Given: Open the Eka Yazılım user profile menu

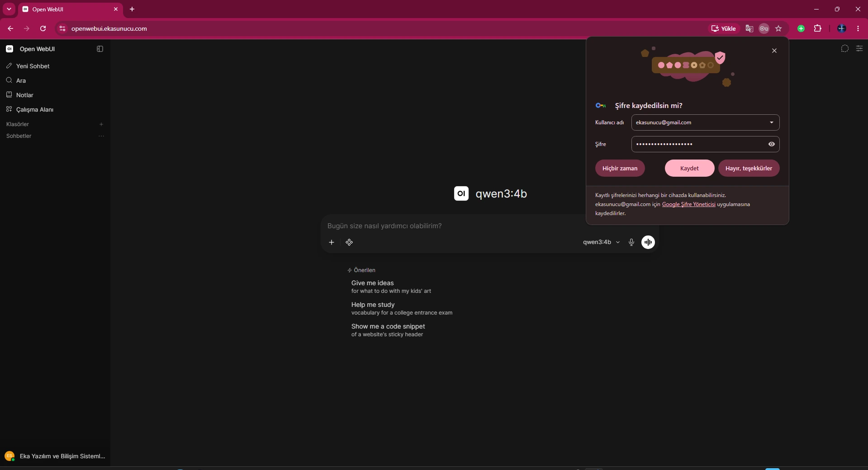Looking at the screenshot, I should [x=55, y=456].
